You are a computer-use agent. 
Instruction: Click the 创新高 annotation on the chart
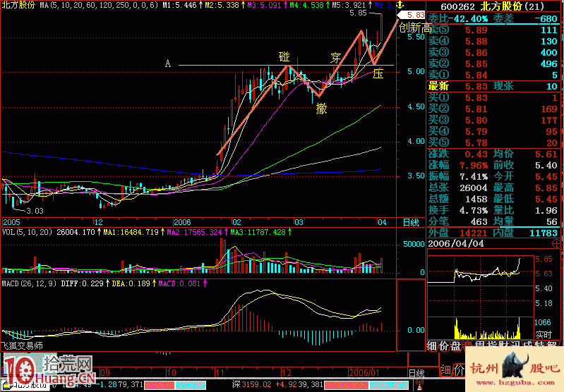(x=415, y=28)
